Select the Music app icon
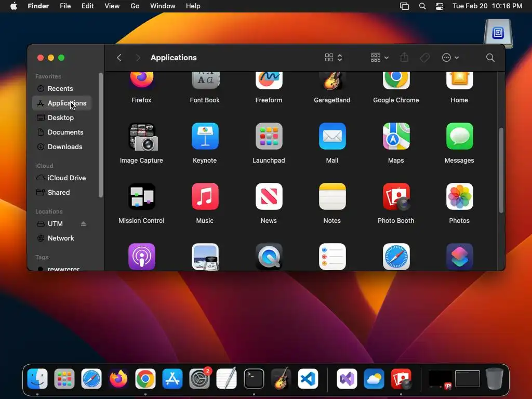The width and height of the screenshot is (532, 399). (205, 196)
